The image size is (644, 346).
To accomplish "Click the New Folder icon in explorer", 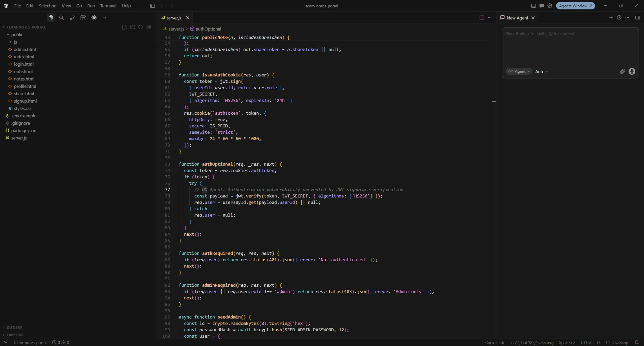I will 132,27.
